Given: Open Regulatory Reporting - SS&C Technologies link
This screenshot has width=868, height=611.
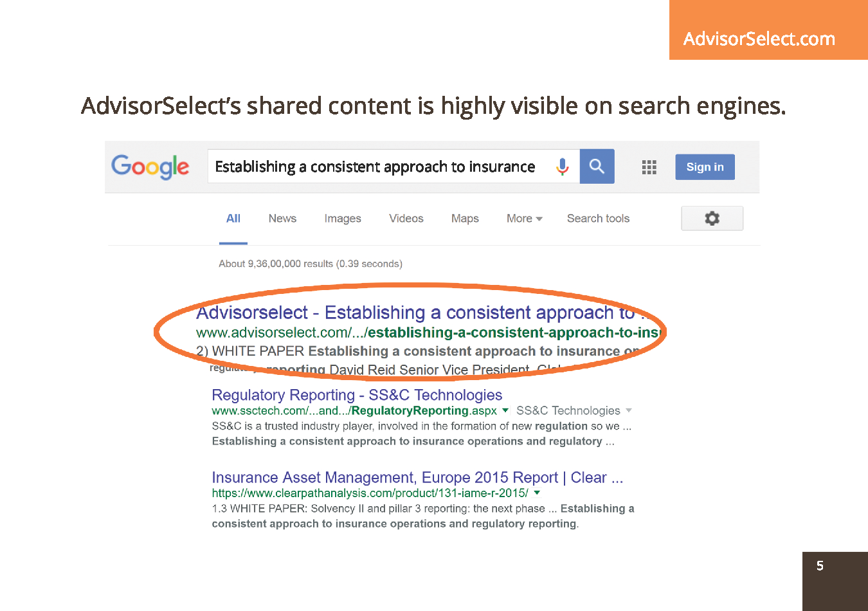Looking at the screenshot, I should tap(357, 395).
